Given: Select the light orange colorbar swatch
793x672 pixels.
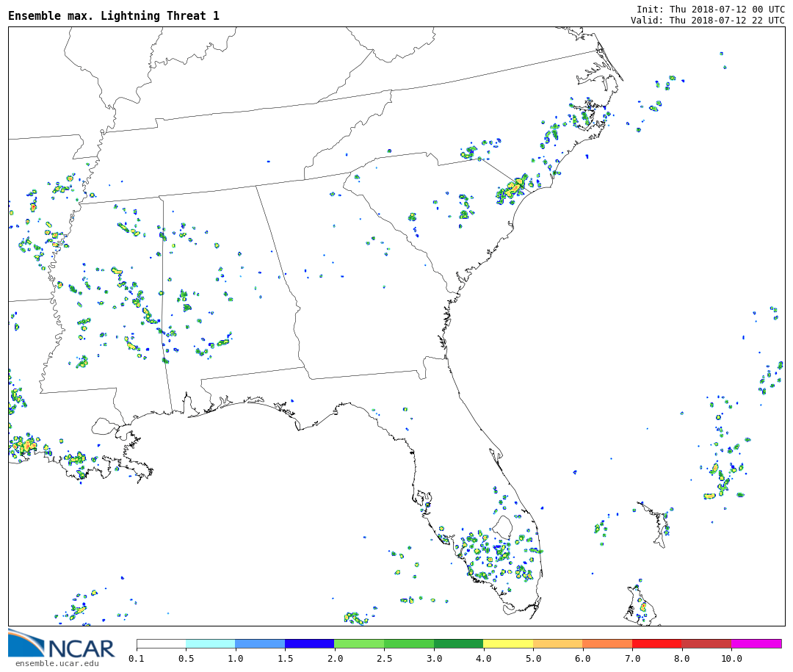Looking at the screenshot, I should pos(557,643).
